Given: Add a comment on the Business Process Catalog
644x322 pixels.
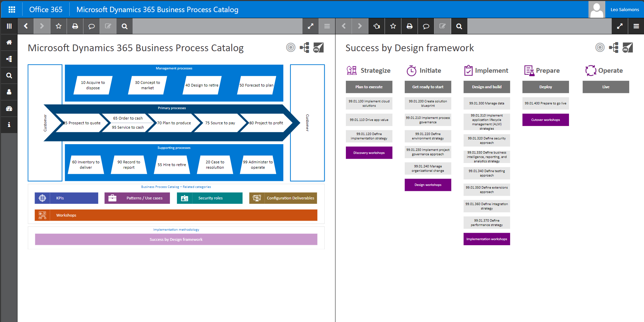Looking at the screenshot, I should pyautogui.click(x=91, y=26).
